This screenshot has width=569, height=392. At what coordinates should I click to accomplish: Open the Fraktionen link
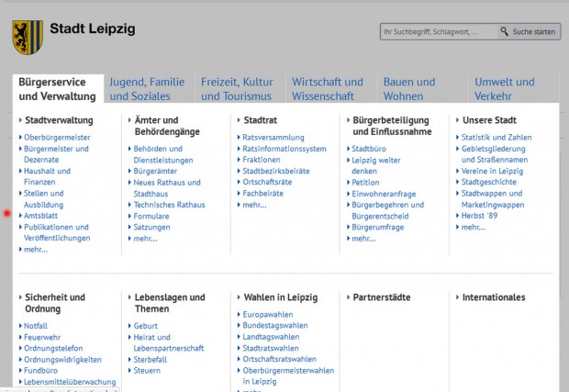262,160
